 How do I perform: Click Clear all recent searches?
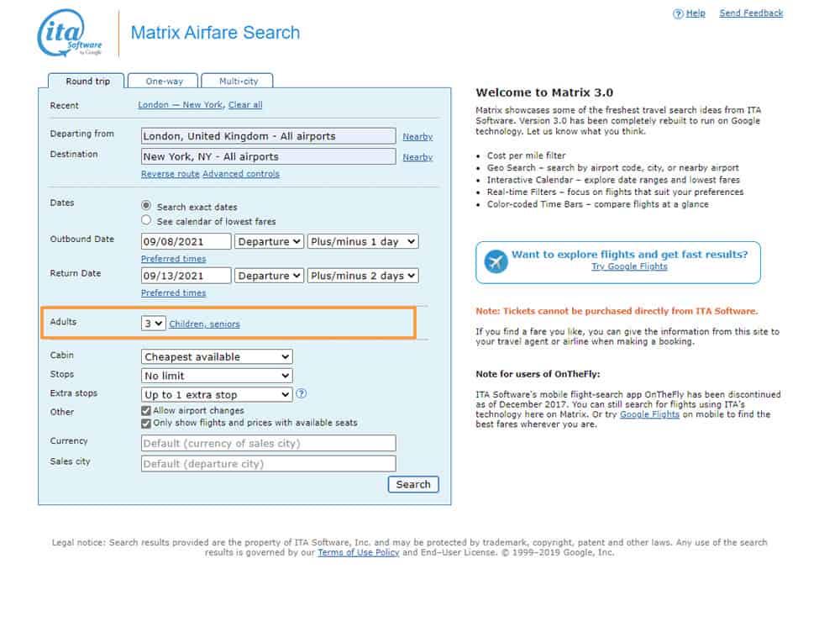coord(245,105)
